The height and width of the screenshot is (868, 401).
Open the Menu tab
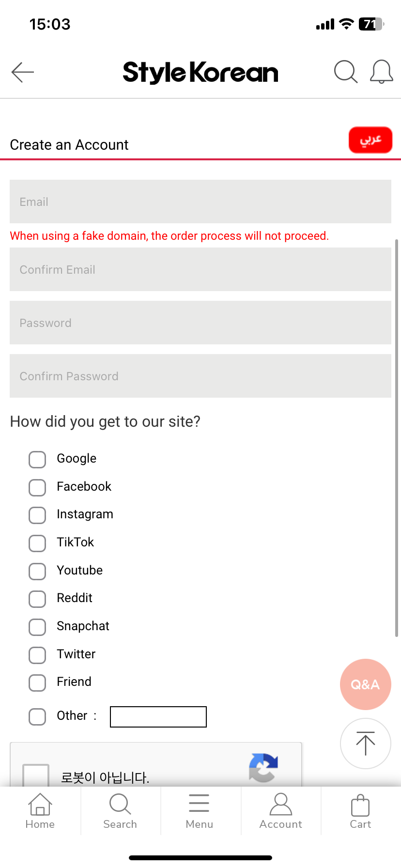coord(199,811)
